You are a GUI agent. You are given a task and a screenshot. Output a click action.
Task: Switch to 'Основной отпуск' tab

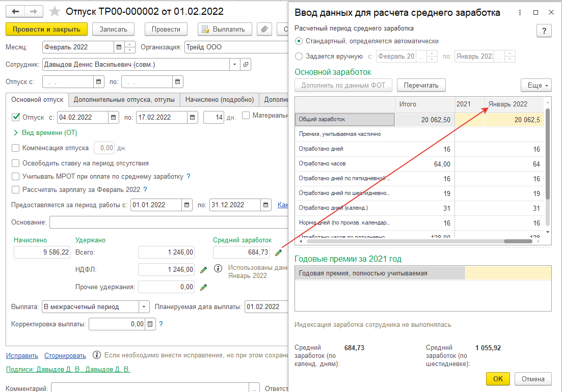(37, 99)
